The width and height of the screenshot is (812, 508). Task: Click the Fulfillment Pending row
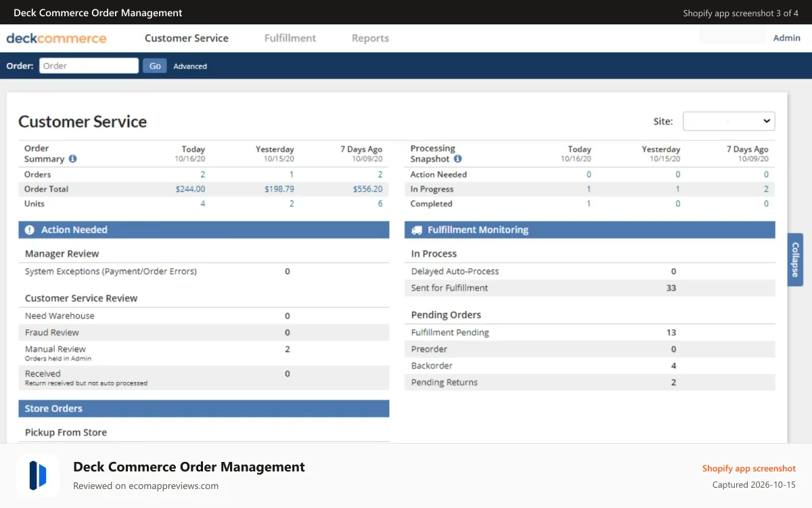[x=590, y=333]
